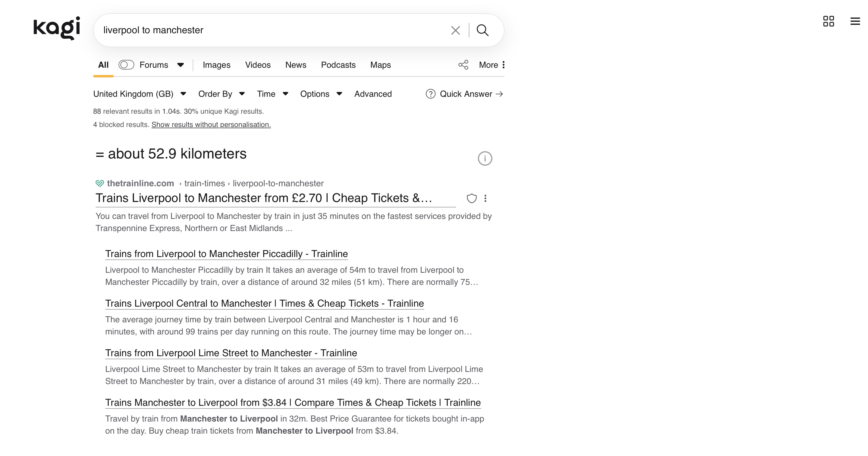Open the hamburger menu icon
The width and height of the screenshot is (868, 456).
click(x=855, y=21)
